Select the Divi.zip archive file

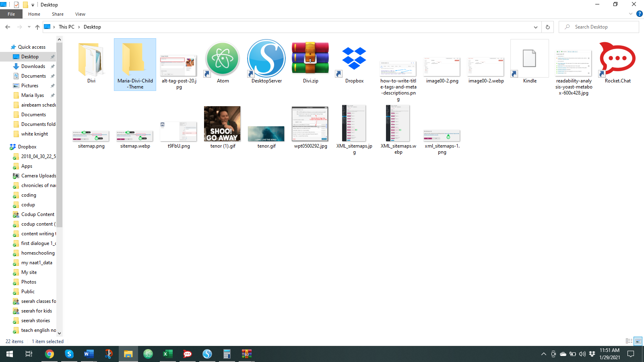(310, 59)
